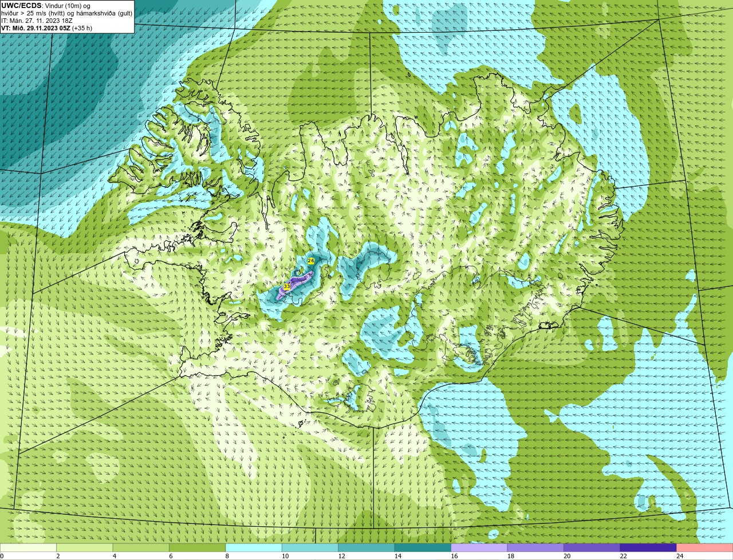Click the 'IT: Mán. 27. 11. 2023 18Z' line
This screenshot has width=733, height=560.
[36, 21]
